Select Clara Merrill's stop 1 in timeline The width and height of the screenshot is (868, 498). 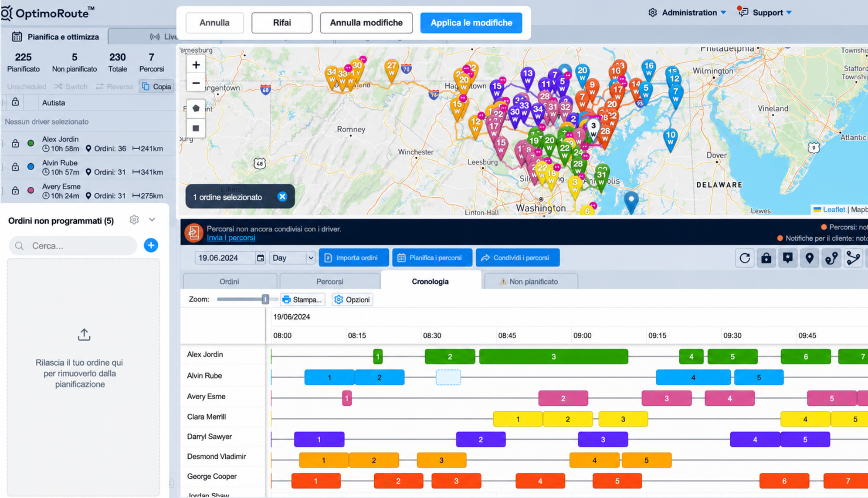[518, 419]
